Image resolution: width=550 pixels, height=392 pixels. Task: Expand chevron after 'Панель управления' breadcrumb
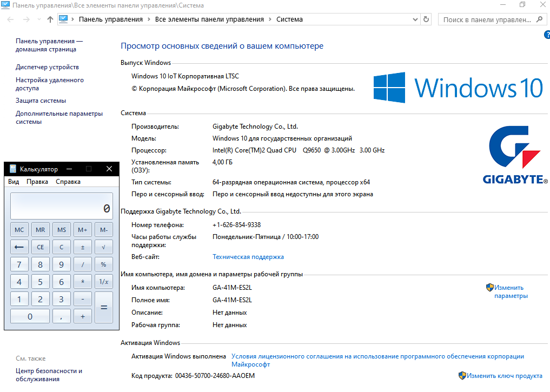149,19
